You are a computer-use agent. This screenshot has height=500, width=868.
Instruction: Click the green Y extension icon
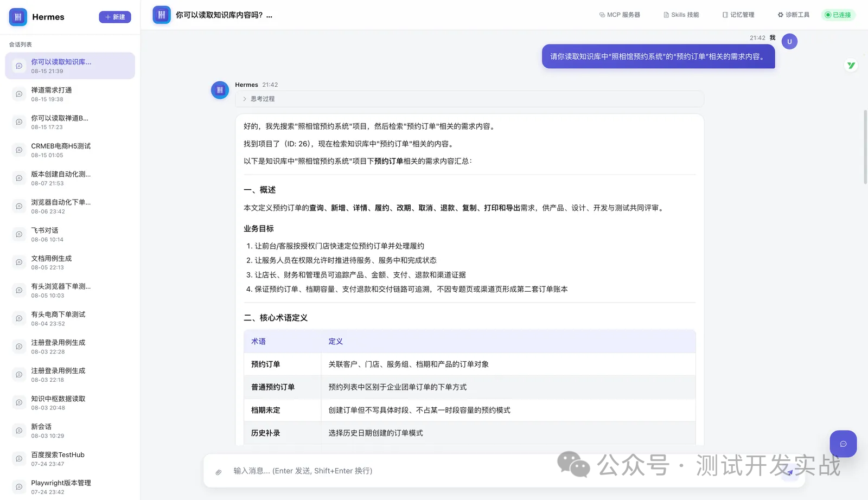851,66
